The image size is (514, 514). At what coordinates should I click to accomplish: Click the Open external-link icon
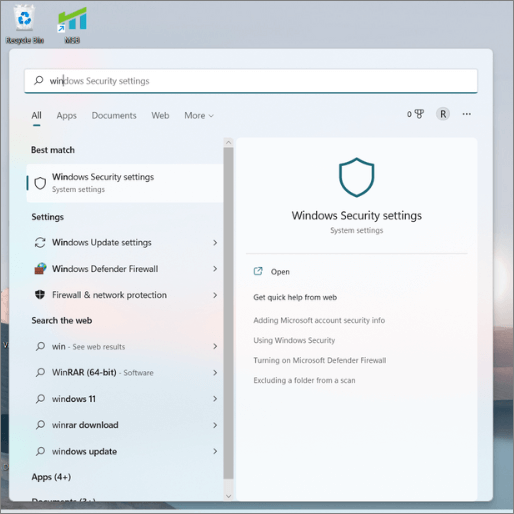pyautogui.click(x=258, y=271)
